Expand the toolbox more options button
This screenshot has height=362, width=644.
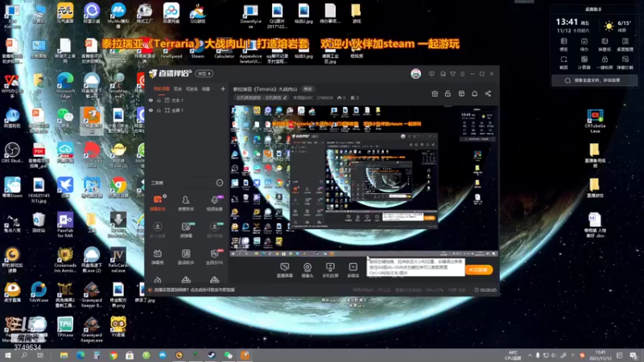pos(220,183)
